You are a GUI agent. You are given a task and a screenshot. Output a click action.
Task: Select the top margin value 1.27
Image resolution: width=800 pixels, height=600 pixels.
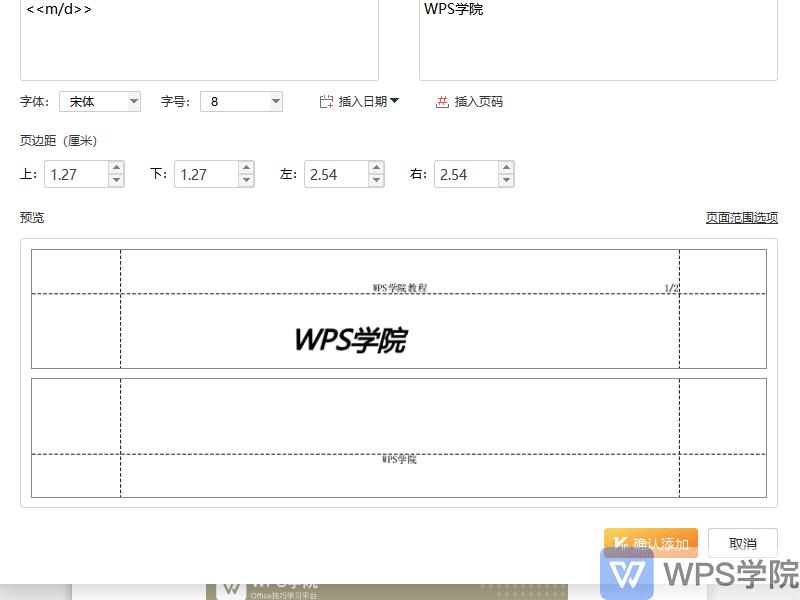(x=72, y=174)
